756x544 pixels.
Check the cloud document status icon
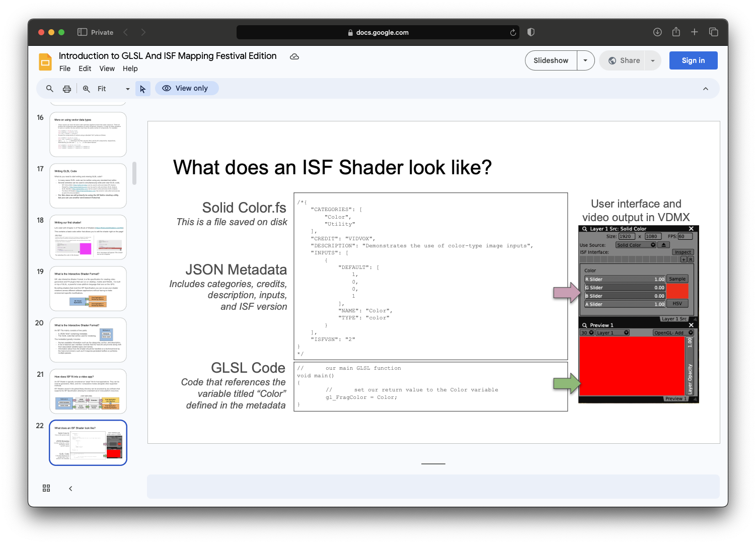(x=294, y=56)
